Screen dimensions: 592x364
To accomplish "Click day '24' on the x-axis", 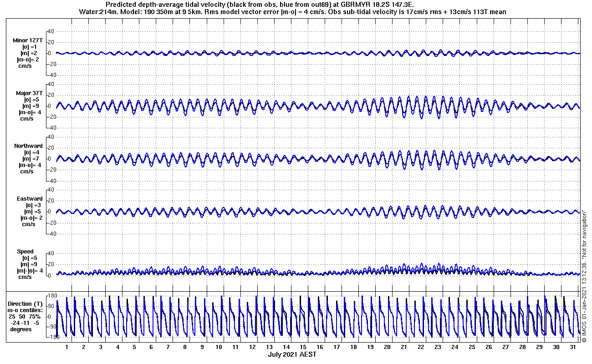I will 454,347.
